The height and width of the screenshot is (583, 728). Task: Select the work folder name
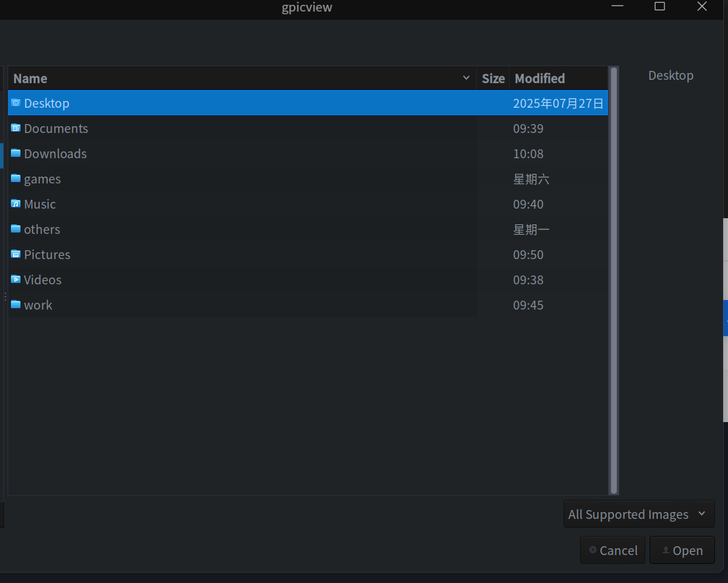[x=38, y=305]
